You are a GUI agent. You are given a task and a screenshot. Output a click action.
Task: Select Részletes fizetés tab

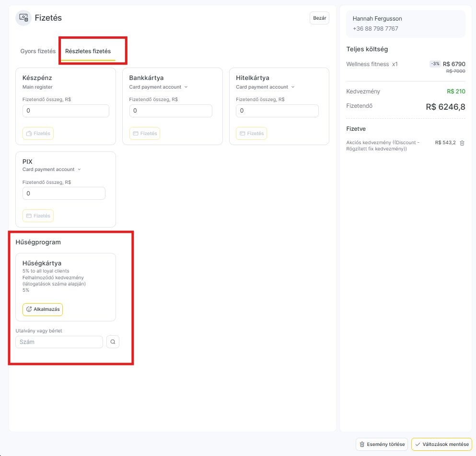[88, 51]
